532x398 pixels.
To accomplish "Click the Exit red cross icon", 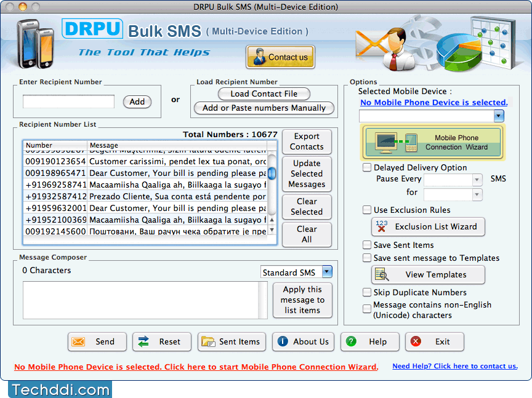I will coord(416,341).
